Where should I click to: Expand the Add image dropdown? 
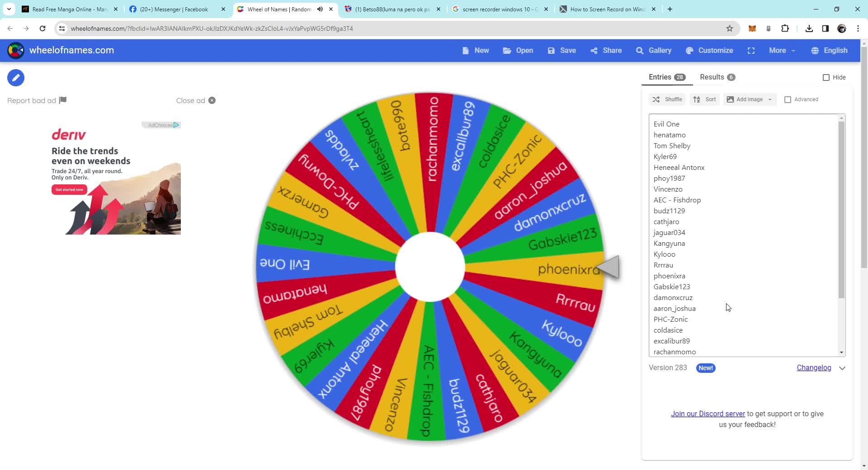[x=770, y=99]
